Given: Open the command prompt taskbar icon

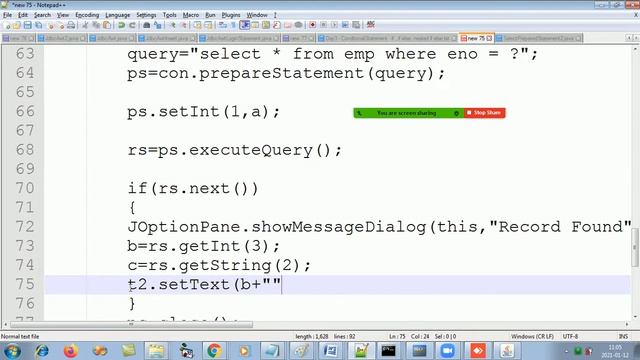Looking at the screenshot, I should point(389,351).
